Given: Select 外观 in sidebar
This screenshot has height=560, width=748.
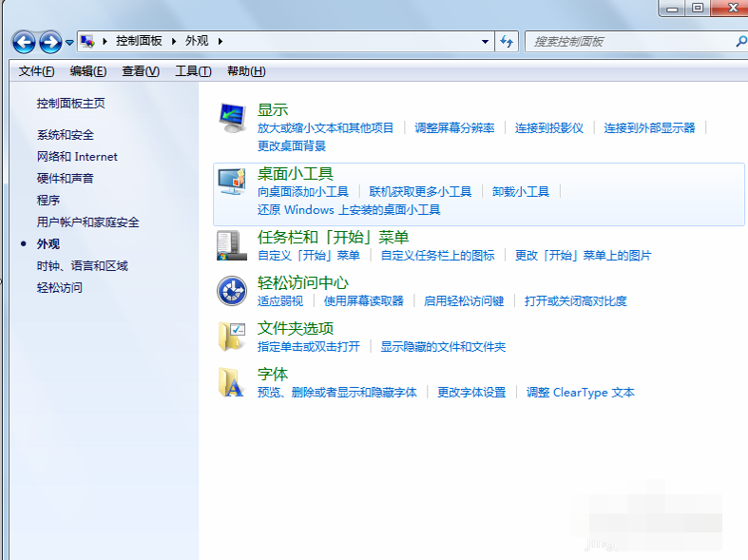Looking at the screenshot, I should [48, 244].
